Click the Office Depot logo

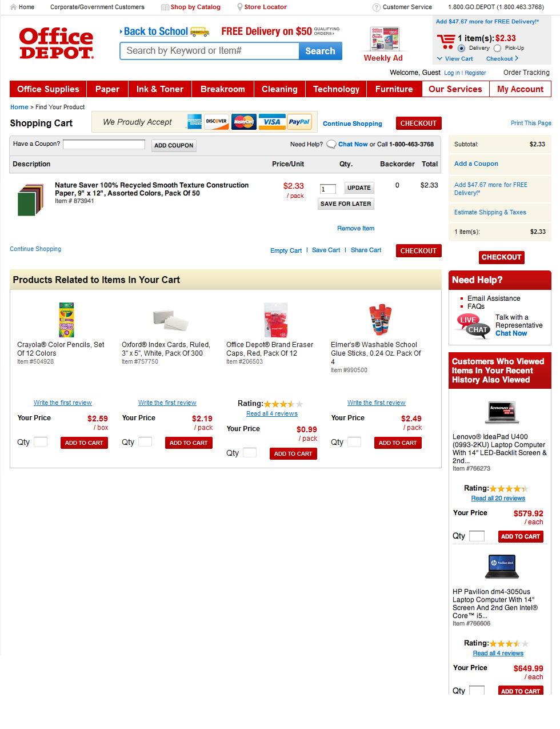[x=56, y=43]
